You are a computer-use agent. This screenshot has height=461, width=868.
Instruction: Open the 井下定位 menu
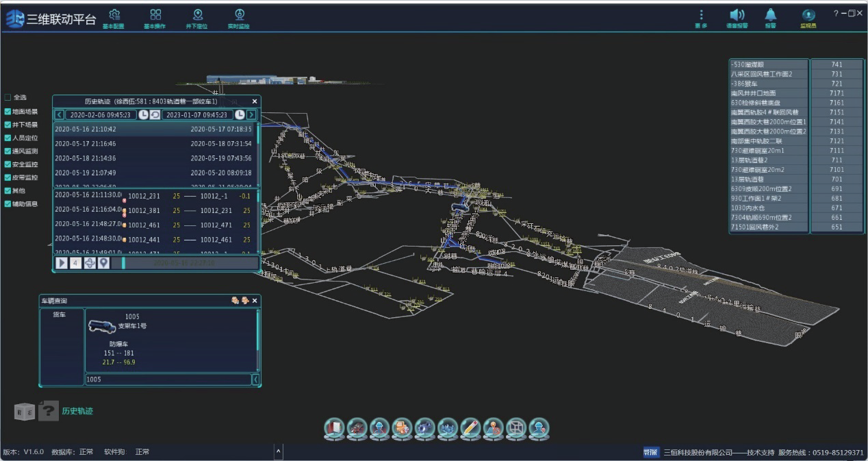pos(198,17)
